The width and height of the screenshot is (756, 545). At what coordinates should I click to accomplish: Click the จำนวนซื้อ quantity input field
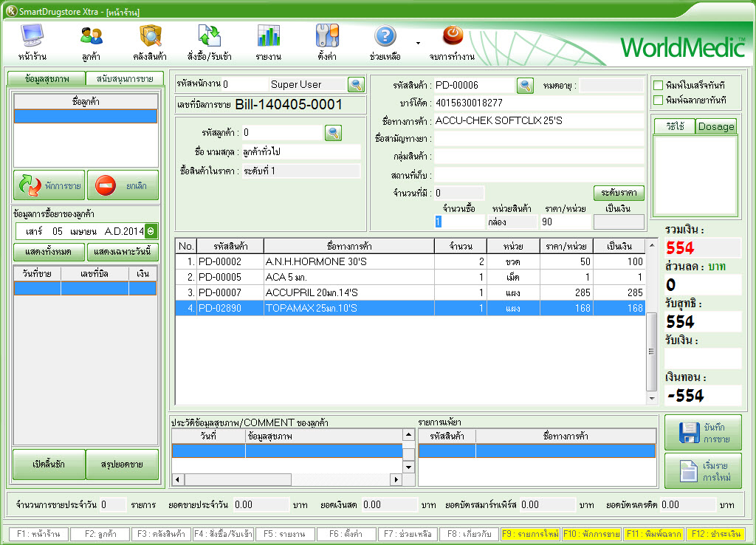[458, 222]
